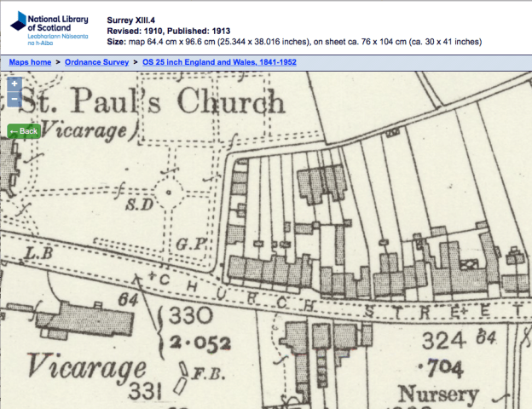
Task: Click the Surrey XIII.4 map title
Action: (x=132, y=19)
